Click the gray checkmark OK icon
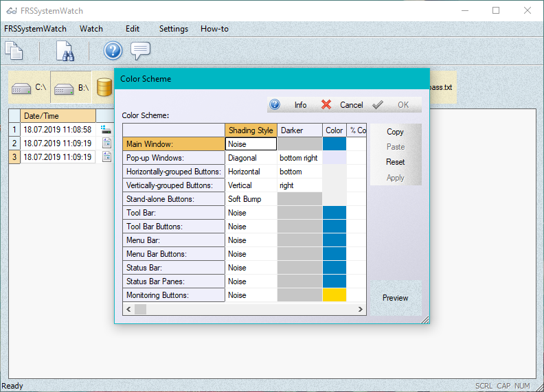 (x=378, y=104)
